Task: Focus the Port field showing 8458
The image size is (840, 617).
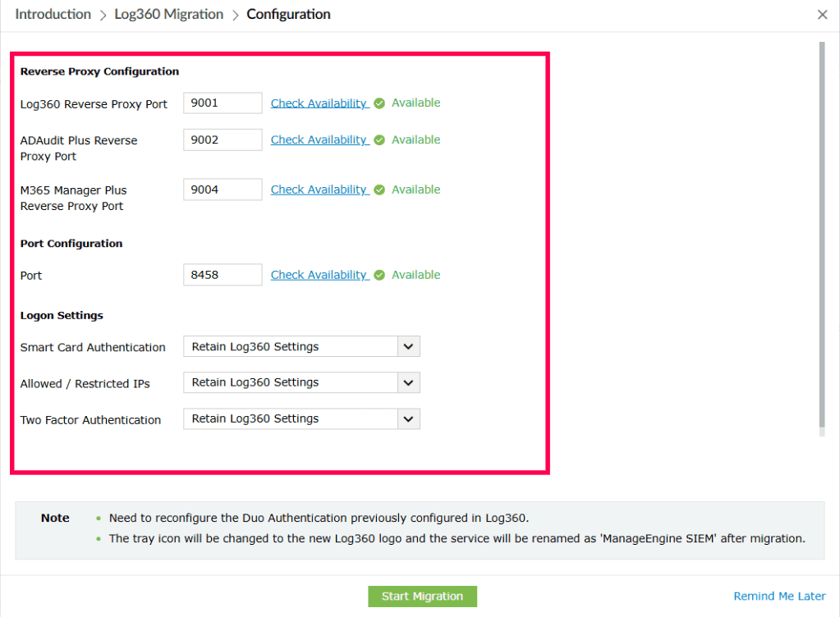Action: click(x=223, y=275)
